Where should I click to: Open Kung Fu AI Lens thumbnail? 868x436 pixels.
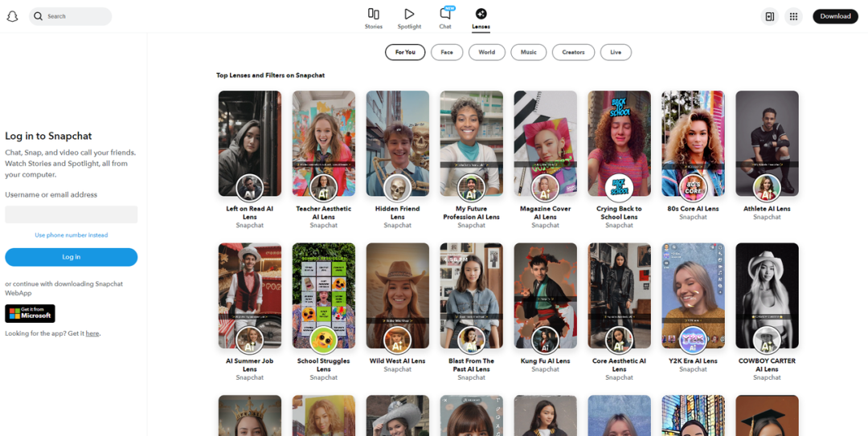[545, 295]
